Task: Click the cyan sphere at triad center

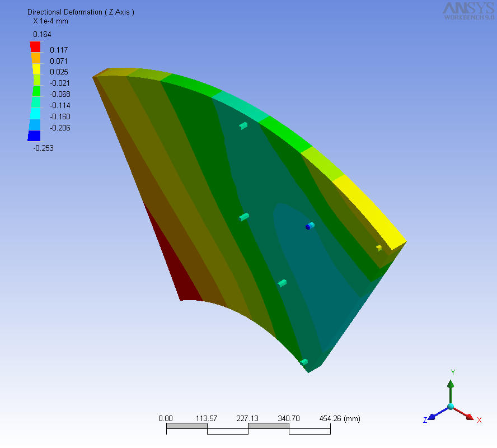Action: pyautogui.click(x=451, y=407)
